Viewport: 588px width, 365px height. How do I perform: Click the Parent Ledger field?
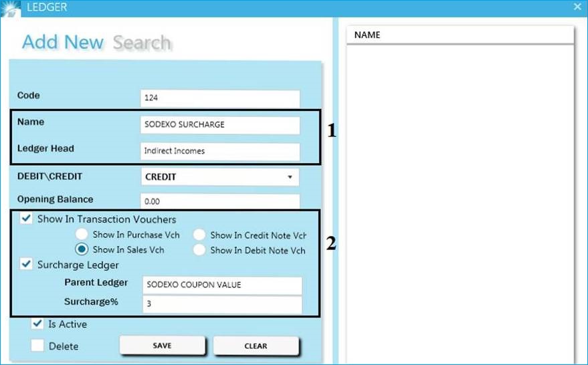click(x=222, y=285)
